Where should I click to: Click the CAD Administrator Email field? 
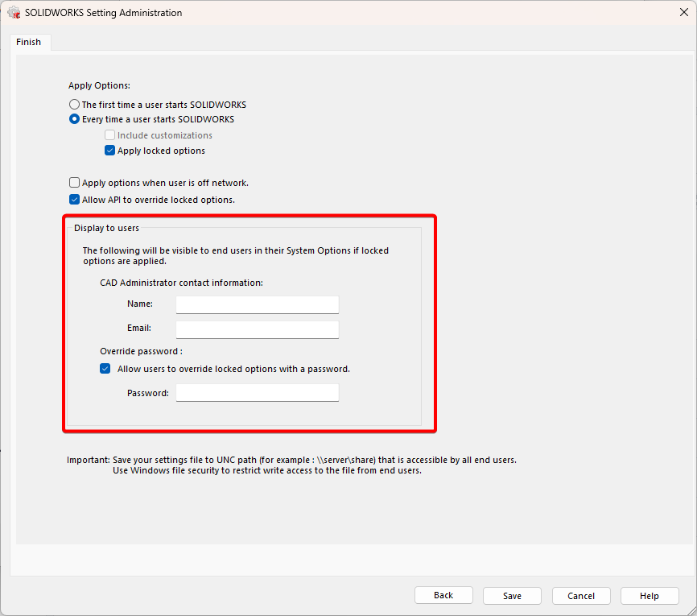258,329
